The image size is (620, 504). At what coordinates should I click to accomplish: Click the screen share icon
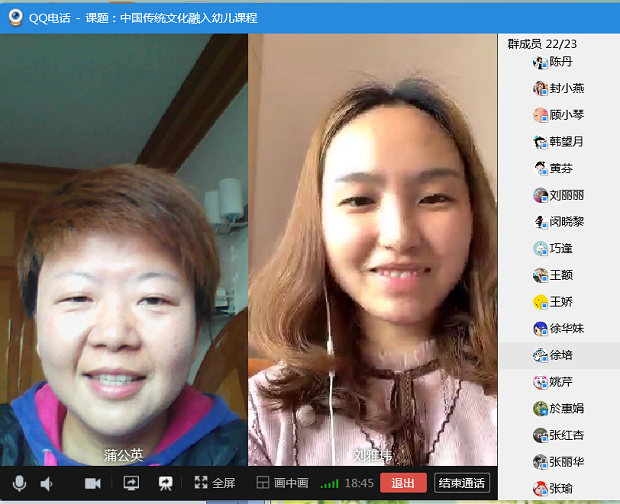130,483
